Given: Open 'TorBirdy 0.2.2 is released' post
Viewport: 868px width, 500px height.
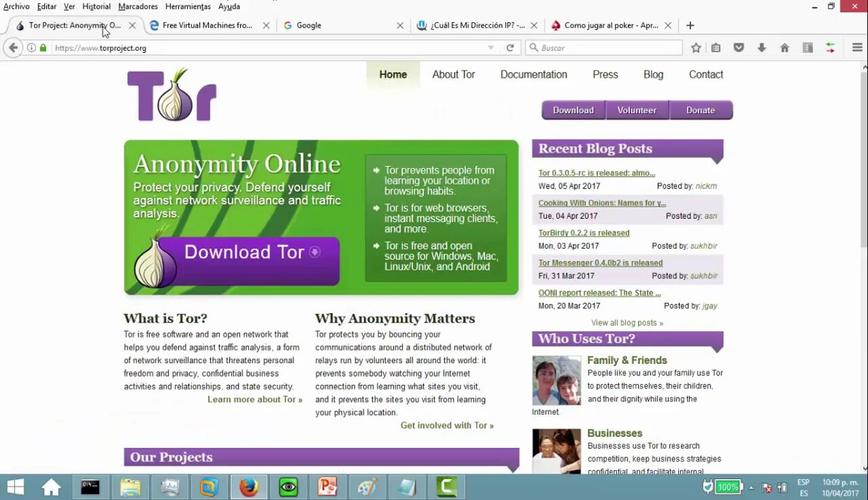Looking at the screenshot, I should tap(584, 232).
